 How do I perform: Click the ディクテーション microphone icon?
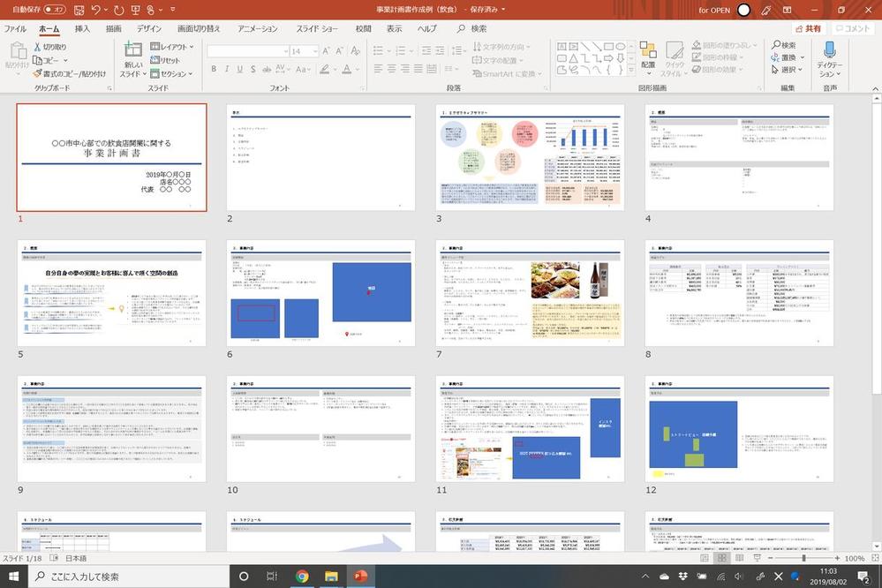829,50
